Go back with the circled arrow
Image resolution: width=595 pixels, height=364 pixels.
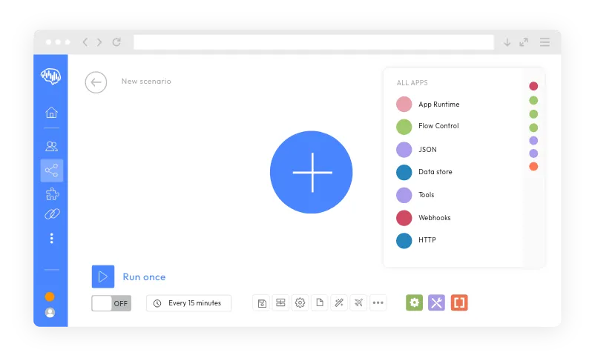point(96,82)
